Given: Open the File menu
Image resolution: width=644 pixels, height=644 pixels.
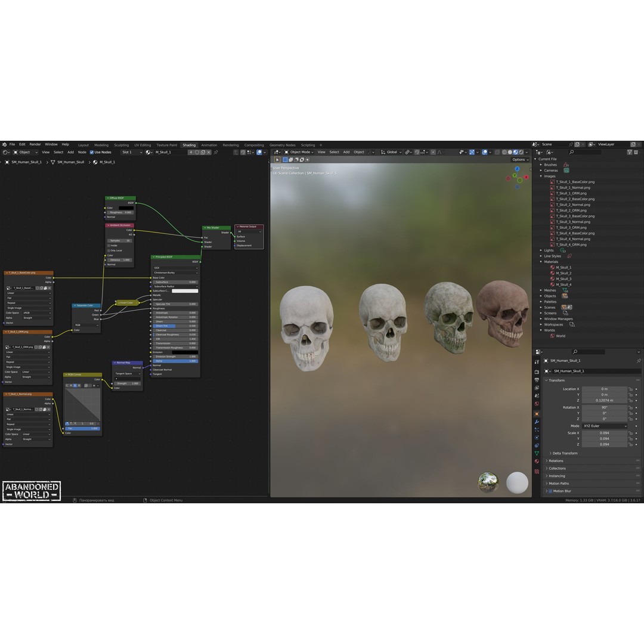Looking at the screenshot, I should 13,144.
